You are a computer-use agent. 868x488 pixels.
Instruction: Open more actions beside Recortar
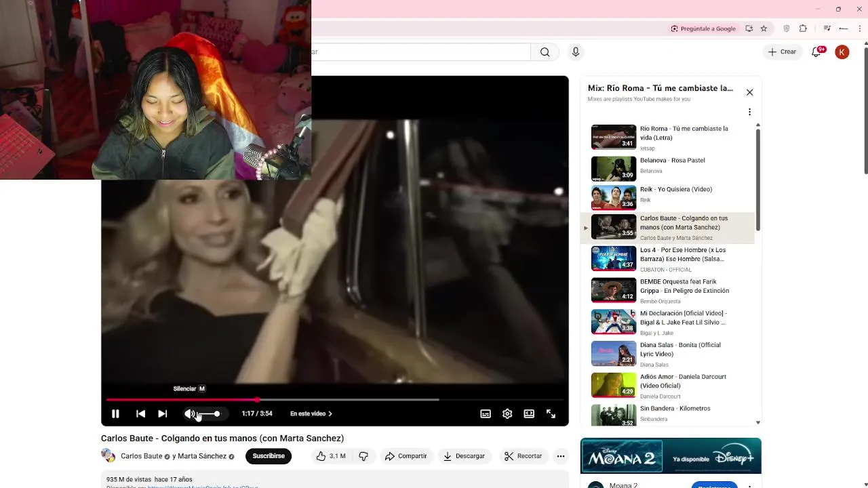click(561, 456)
